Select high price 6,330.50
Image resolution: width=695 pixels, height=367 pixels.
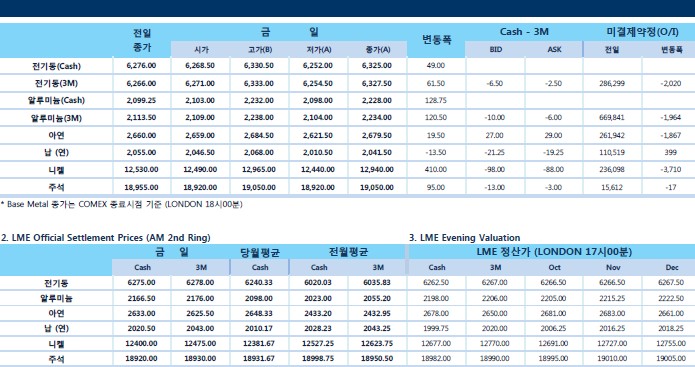(259, 66)
